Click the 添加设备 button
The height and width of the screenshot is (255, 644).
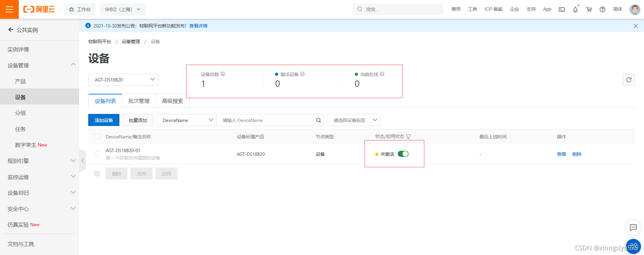tap(104, 120)
